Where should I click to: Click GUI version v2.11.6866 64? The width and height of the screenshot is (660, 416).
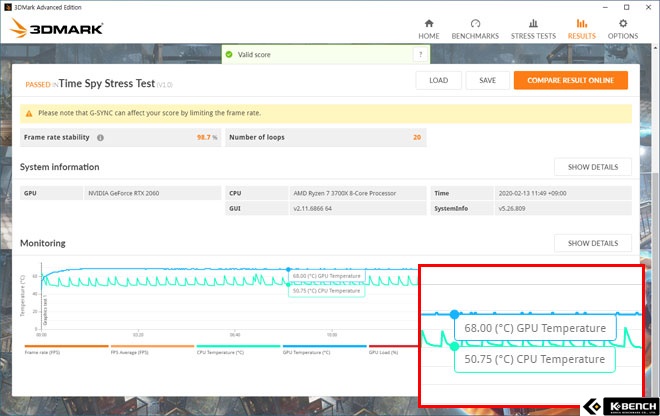(312, 208)
